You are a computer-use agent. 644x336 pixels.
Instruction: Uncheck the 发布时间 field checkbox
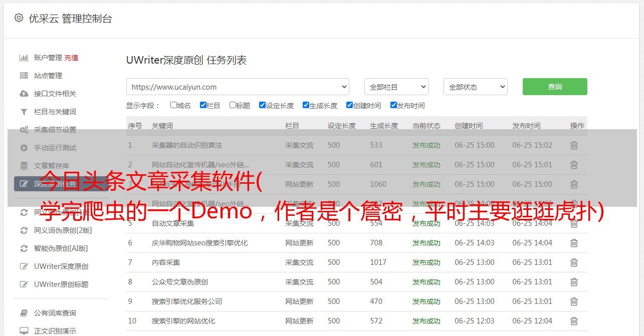click(393, 105)
